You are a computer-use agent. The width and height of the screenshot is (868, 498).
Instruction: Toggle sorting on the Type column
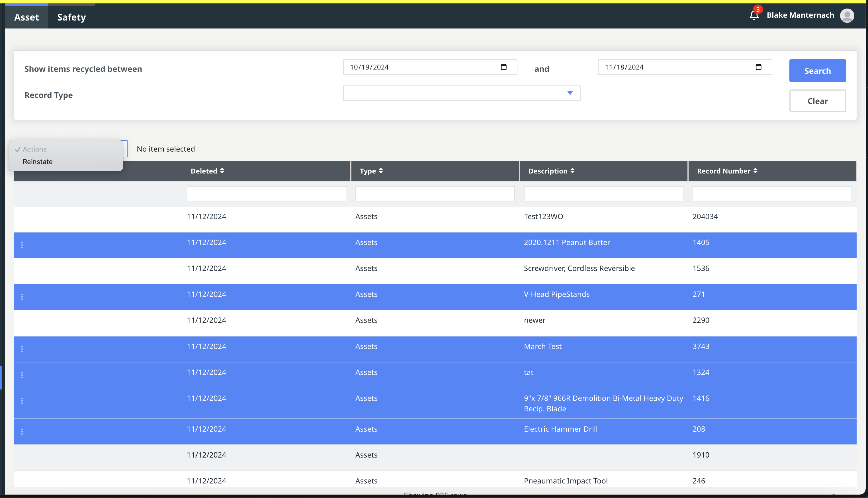[x=382, y=171]
